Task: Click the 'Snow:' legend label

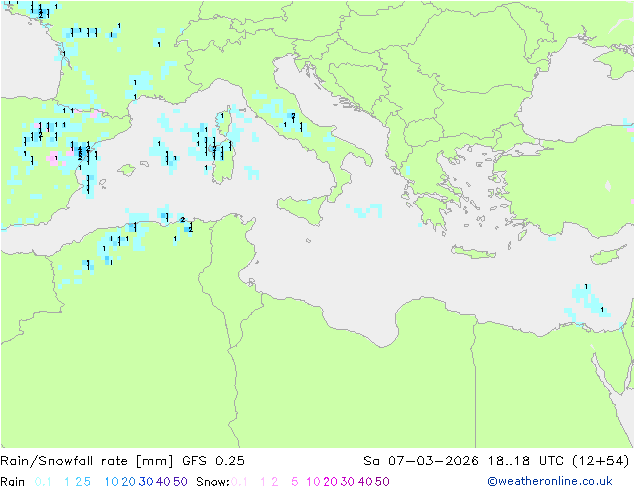Action: 213,482
